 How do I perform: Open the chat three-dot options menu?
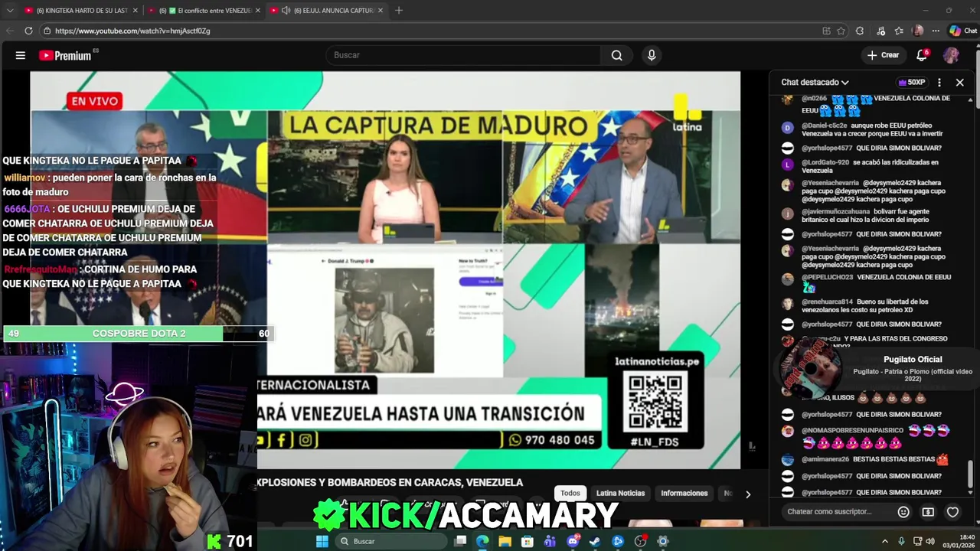tap(939, 82)
